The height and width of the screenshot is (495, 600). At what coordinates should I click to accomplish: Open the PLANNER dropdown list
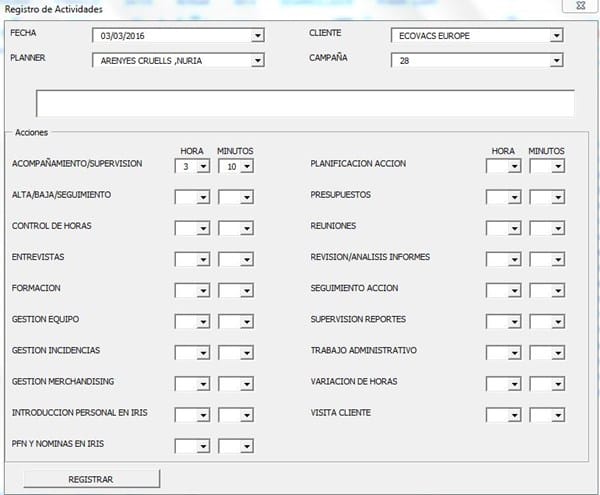click(x=257, y=60)
